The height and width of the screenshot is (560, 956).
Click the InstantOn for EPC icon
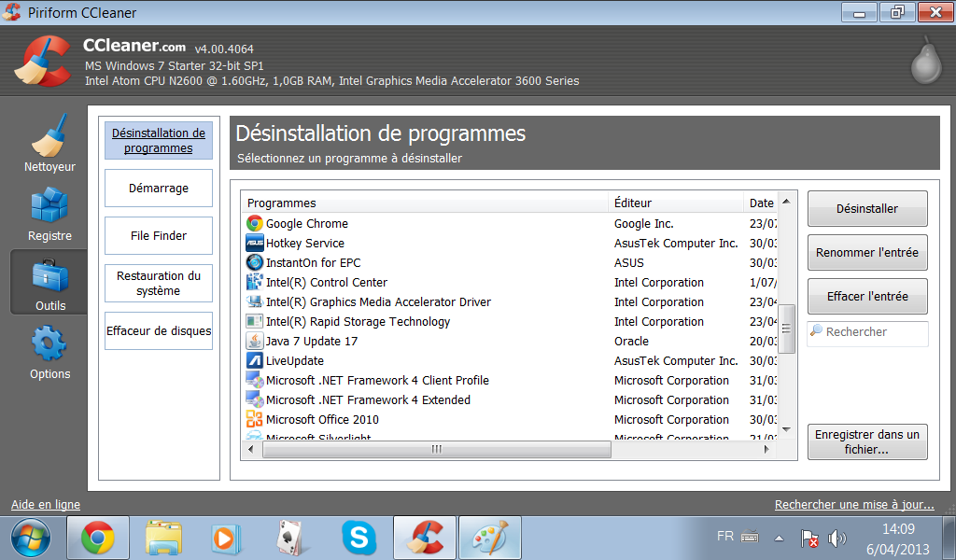(x=254, y=262)
